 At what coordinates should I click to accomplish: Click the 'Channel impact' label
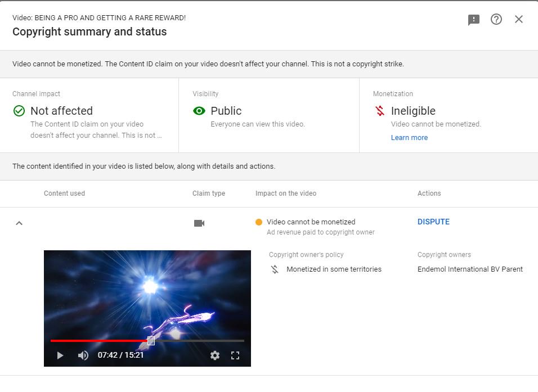coord(36,94)
